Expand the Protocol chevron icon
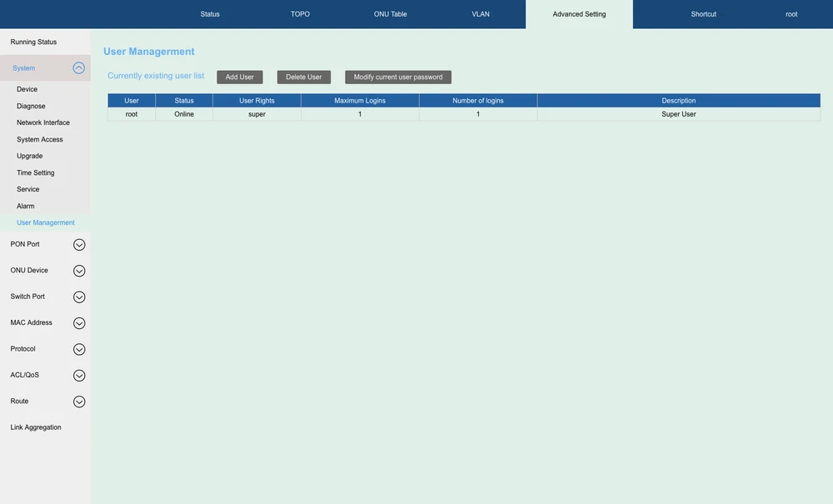This screenshot has width=833, height=504. (79, 350)
